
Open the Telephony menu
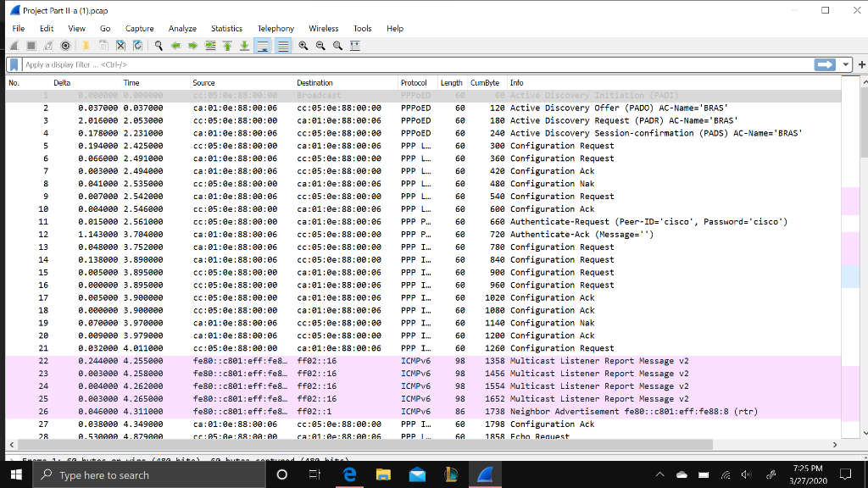(x=275, y=28)
